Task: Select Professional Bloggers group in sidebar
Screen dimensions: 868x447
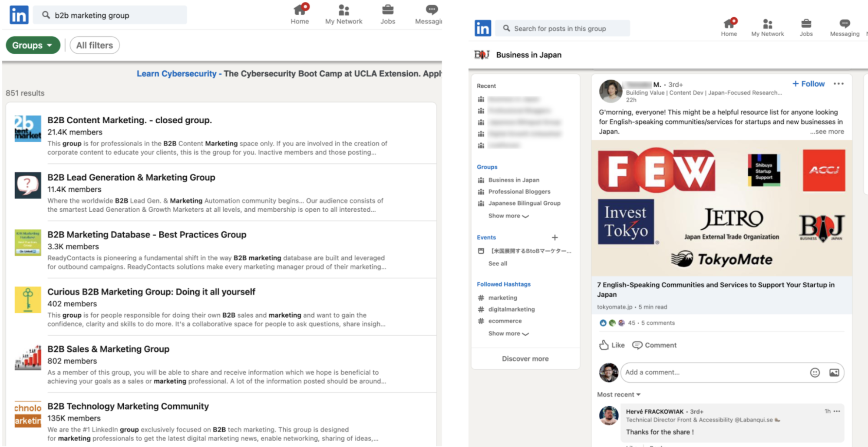Action: coord(519,191)
